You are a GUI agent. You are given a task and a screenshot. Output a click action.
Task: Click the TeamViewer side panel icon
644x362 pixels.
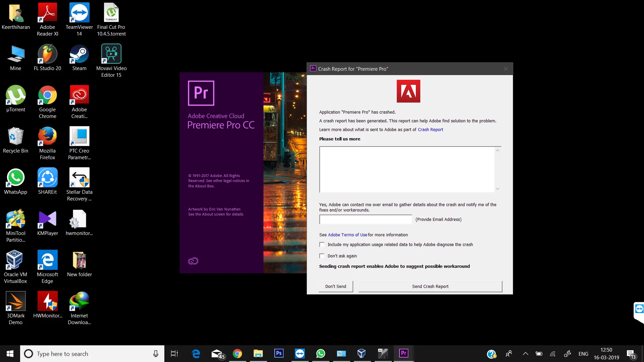point(639,309)
